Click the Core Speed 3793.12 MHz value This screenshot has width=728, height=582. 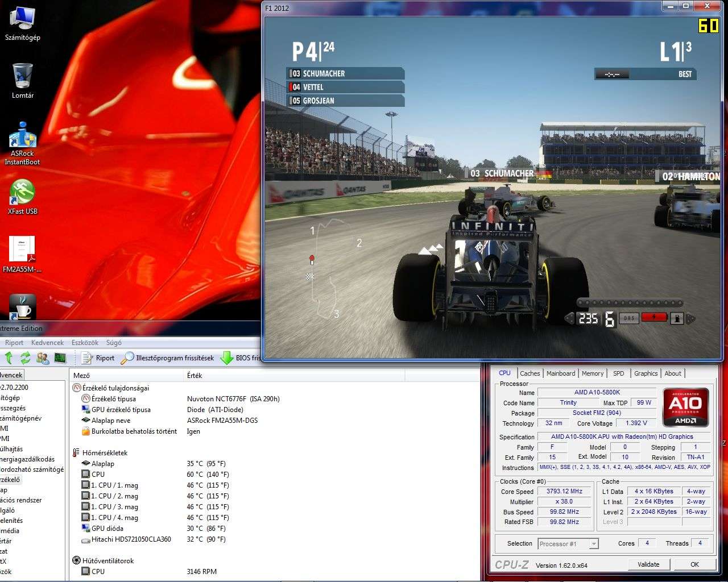tap(564, 492)
